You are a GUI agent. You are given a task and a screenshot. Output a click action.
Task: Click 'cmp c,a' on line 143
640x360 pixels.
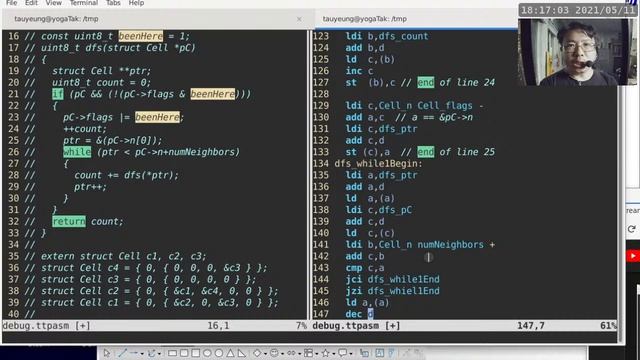364,268
